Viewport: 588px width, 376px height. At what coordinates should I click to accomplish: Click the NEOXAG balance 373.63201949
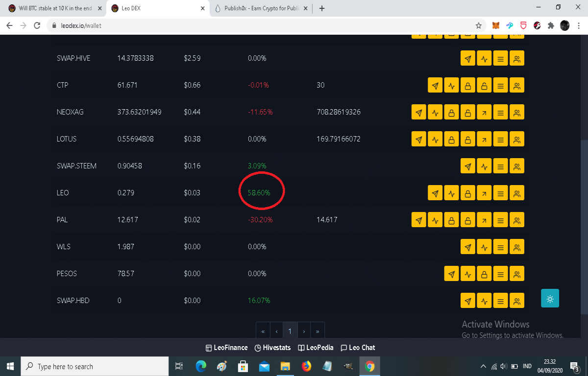pyautogui.click(x=140, y=112)
